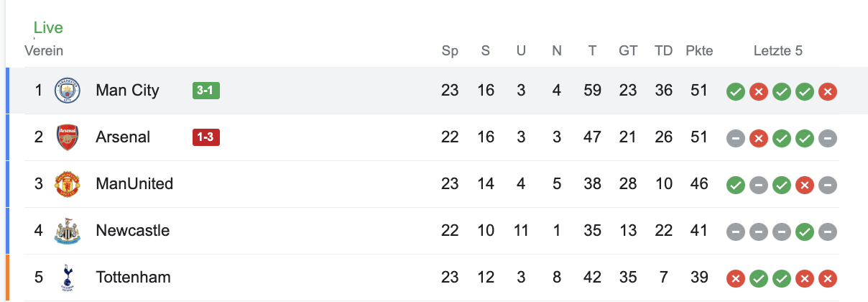This screenshot has height=302, width=868.
Task: Click the Man City club crest
Action: click(68, 91)
